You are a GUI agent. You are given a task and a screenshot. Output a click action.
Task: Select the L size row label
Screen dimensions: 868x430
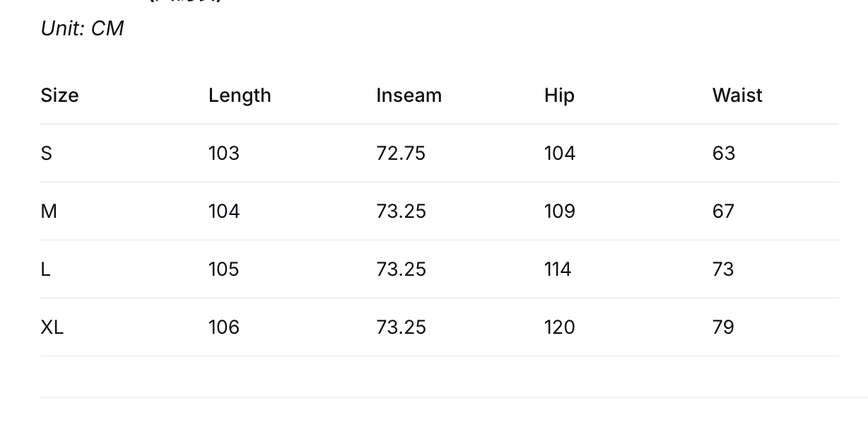click(x=46, y=269)
